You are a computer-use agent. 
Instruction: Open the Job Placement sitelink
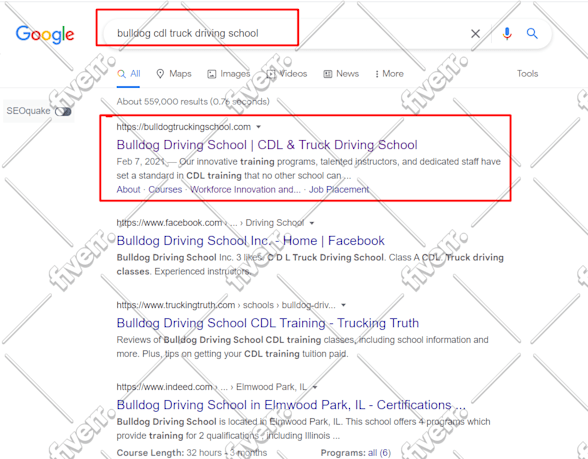[339, 190]
